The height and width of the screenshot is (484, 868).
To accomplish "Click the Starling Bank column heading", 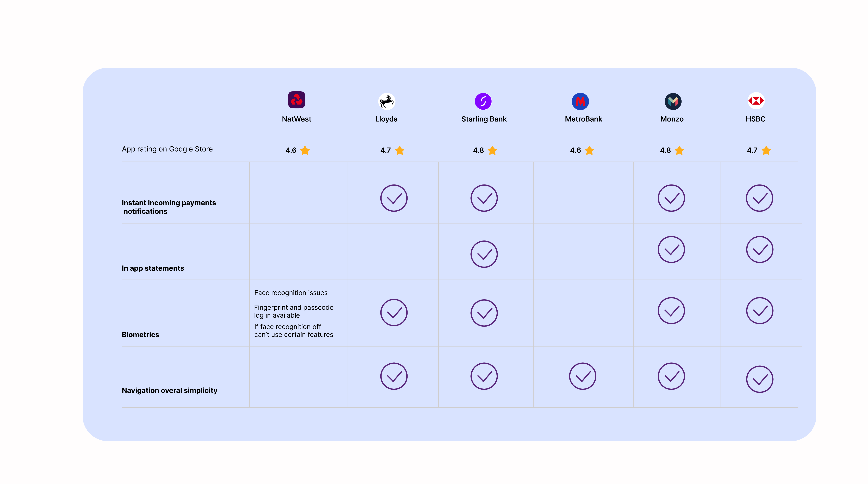I will [x=484, y=119].
